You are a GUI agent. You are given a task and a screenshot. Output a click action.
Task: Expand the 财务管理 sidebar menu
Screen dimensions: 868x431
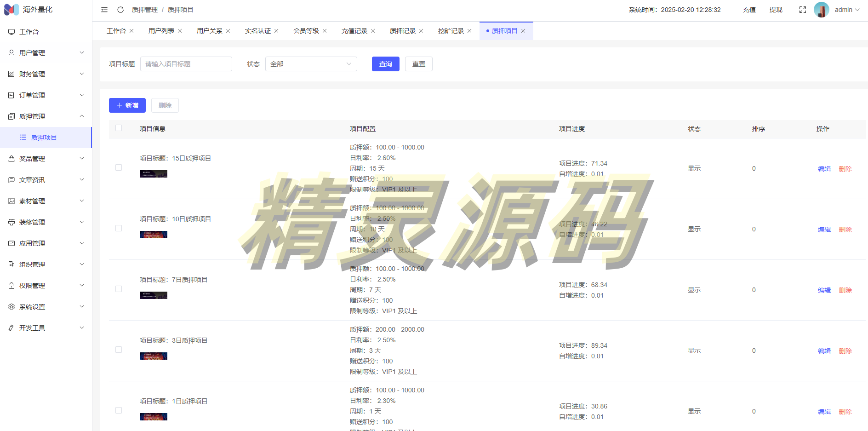(x=46, y=74)
